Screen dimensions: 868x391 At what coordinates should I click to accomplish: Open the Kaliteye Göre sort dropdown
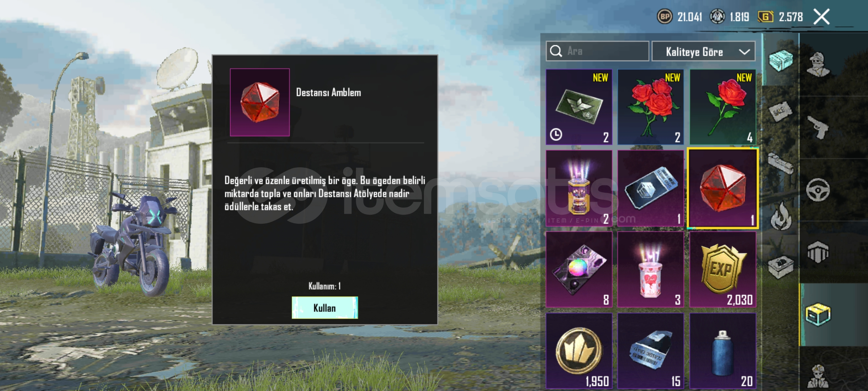[x=703, y=51]
